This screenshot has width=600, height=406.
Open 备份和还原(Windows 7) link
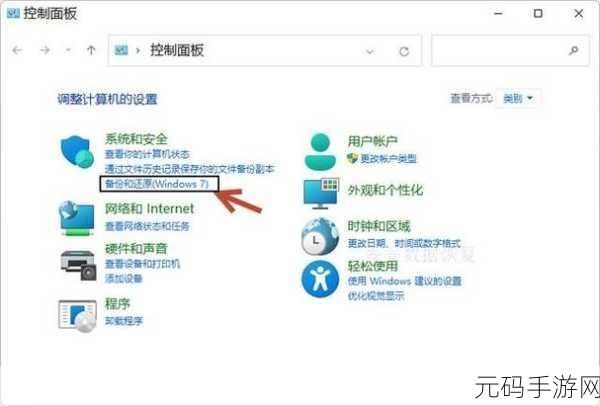(157, 184)
